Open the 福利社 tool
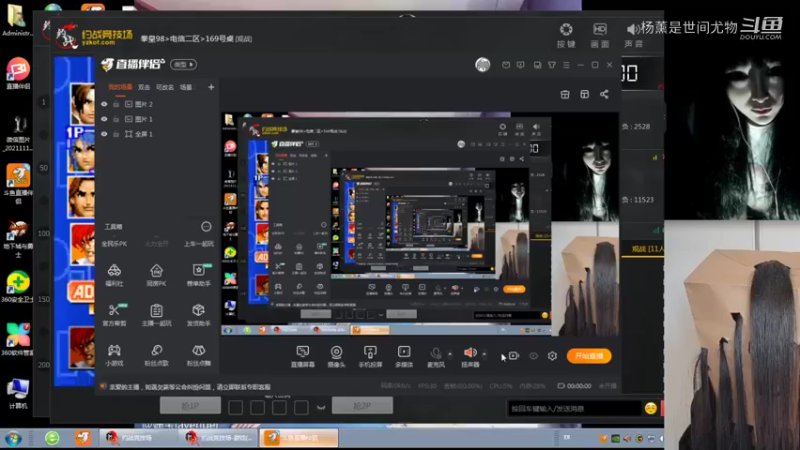Image resolution: width=800 pixels, height=450 pixels. pos(114,275)
